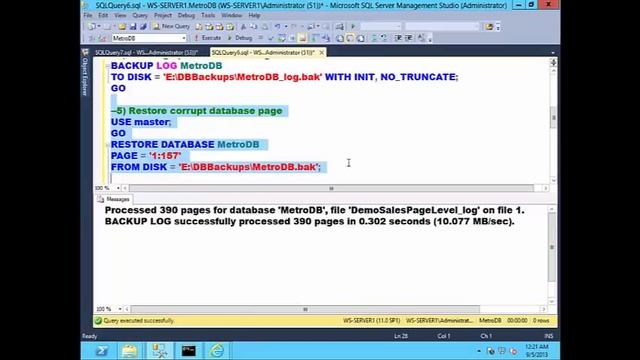Click the Results to Grid icon
Image resolution: width=640 pixels, height=360 pixels.
tap(350, 38)
